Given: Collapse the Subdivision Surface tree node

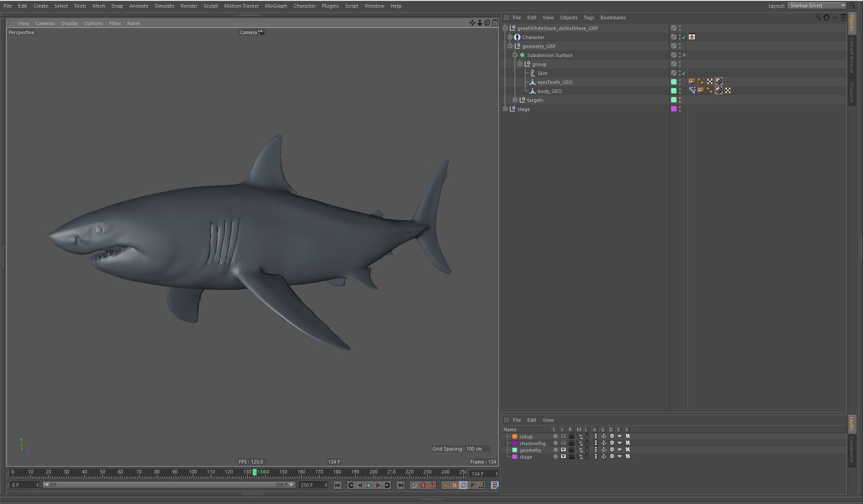Looking at the screenshot, I should click(x=515, y=55).
